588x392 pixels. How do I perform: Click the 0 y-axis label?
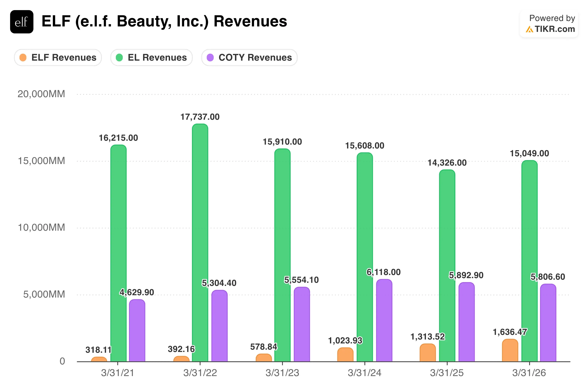[x=62, y=361]
